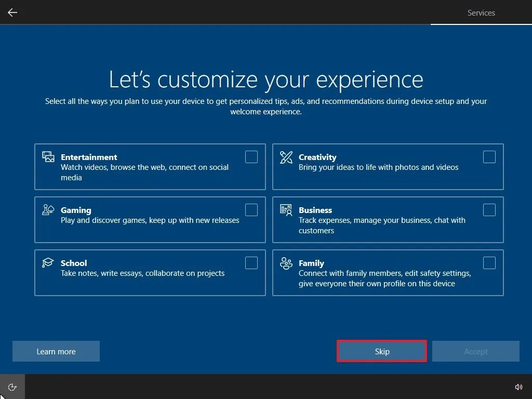Enable the School checkbox
Viewport: 532px width, 399px height.
tap(251, 263)
